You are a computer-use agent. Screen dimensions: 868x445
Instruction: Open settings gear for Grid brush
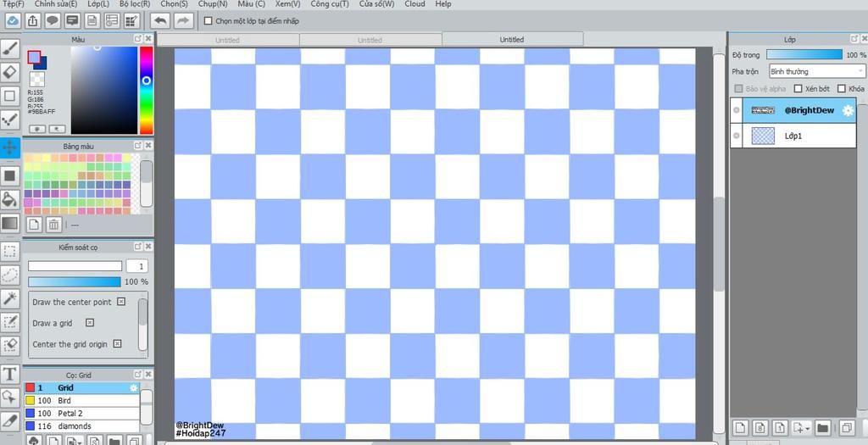133,388
